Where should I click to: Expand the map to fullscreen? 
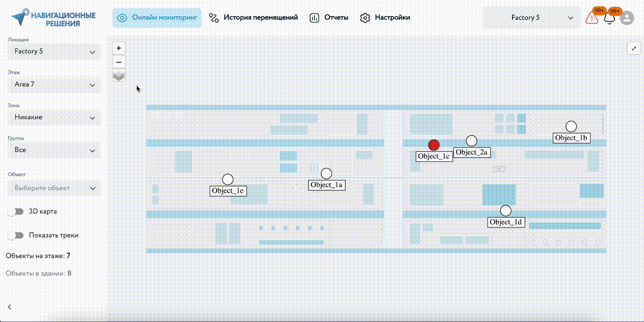634,49
